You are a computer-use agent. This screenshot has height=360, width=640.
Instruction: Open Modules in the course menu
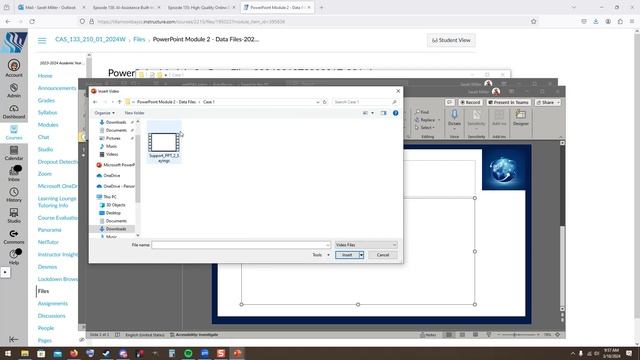(48, 125)
